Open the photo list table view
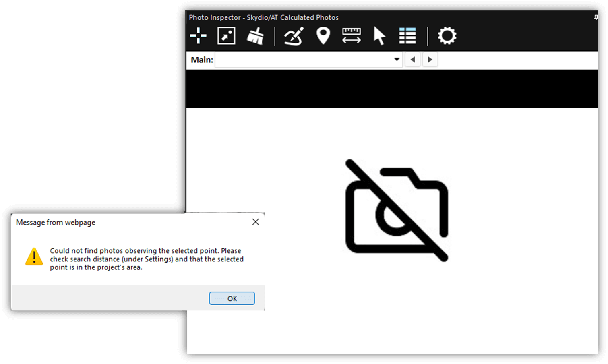608x364 pixels. click(x=407, y=35)
